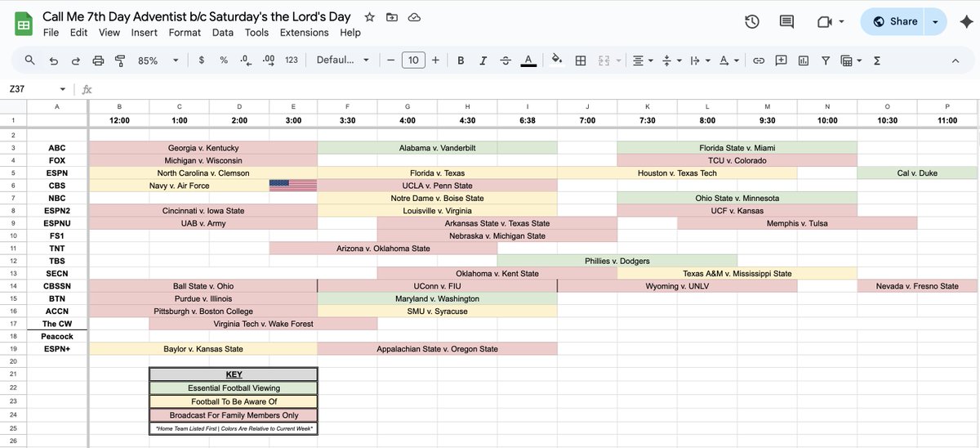980x448 pixels.
Task: Insert a chart
Action: pyautogui.click(x=803, y=60)
